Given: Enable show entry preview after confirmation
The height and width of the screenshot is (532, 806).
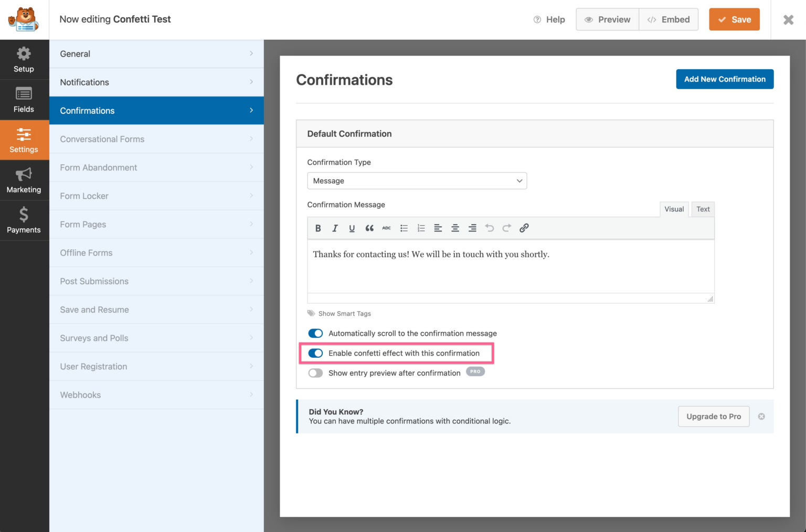Looking at the screenshot, I should (315, 373).
